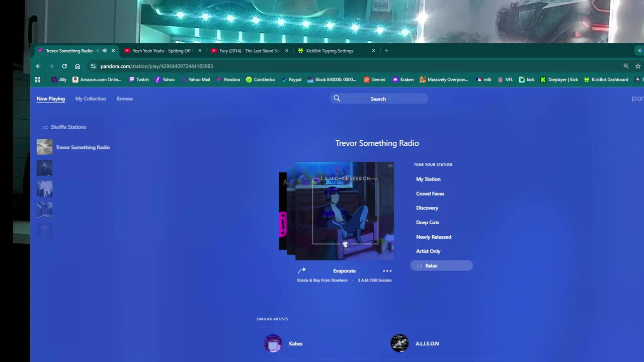Select My Station tuning mode
The width and height of the screenshot is (644, 362).
(x=428, y=179)
